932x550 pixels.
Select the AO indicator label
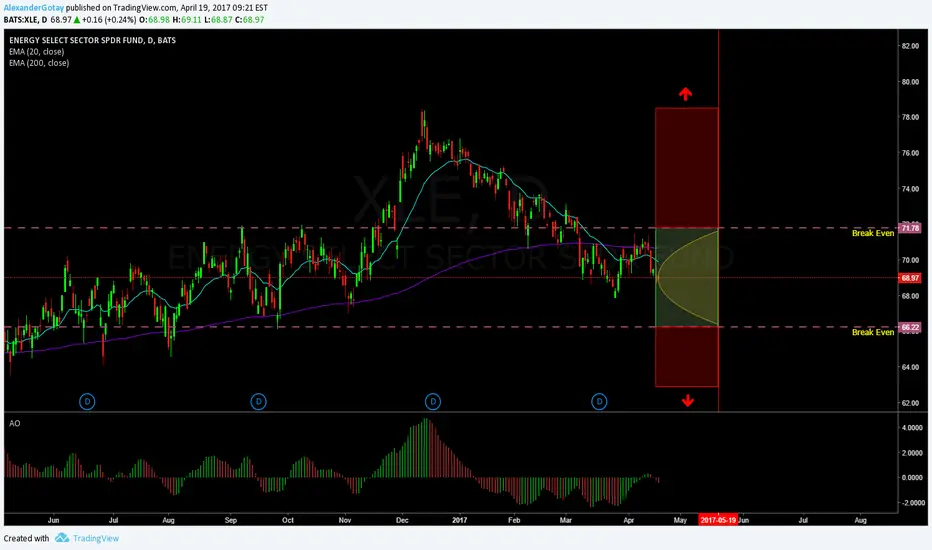pos(14,423)
